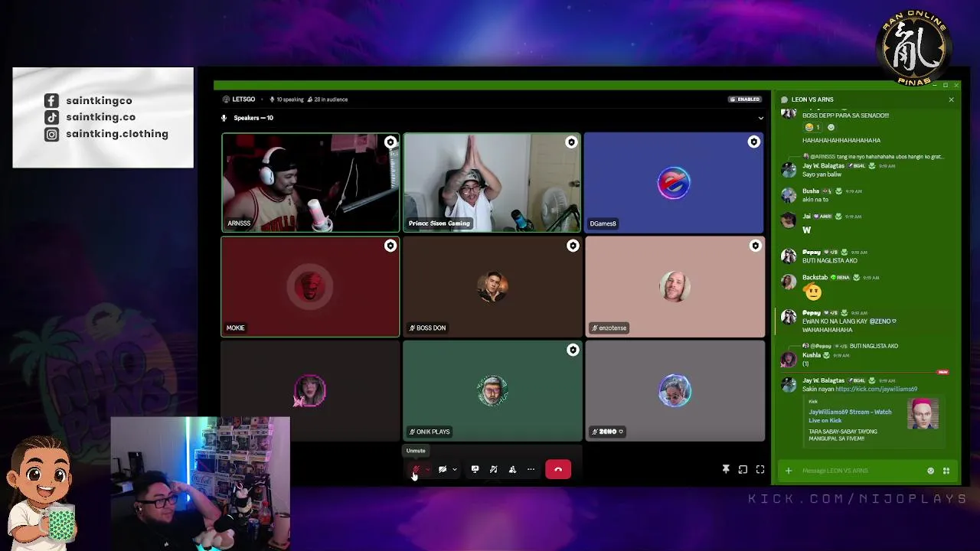Click the soundboard/activity icon in call bar
The image size is (980, 551).
(493, 469)
